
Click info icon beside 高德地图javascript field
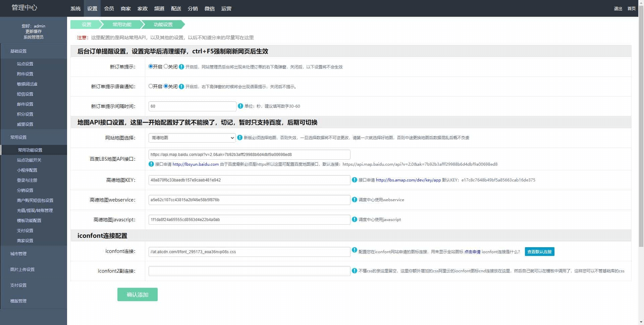355,219
